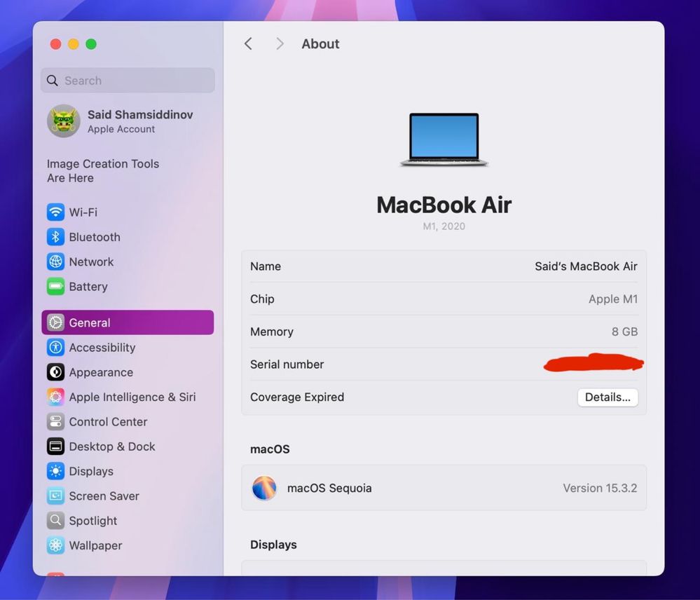Image resolution: width=700 pixels, height=600 pixels.
Task: Click the Said's MacBook Air name field
Action: tap(586, 266)
